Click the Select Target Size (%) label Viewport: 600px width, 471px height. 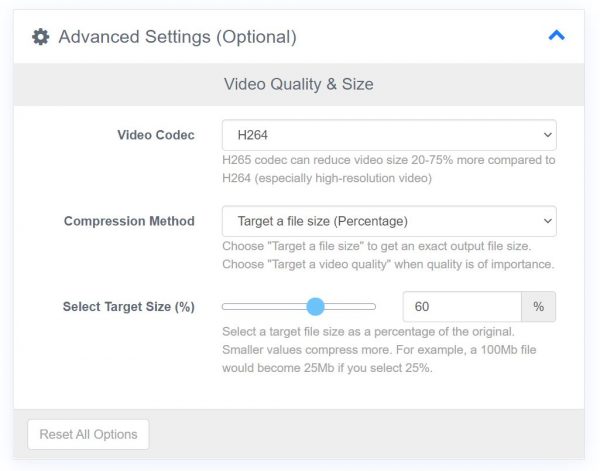click(x=129, y=306)
